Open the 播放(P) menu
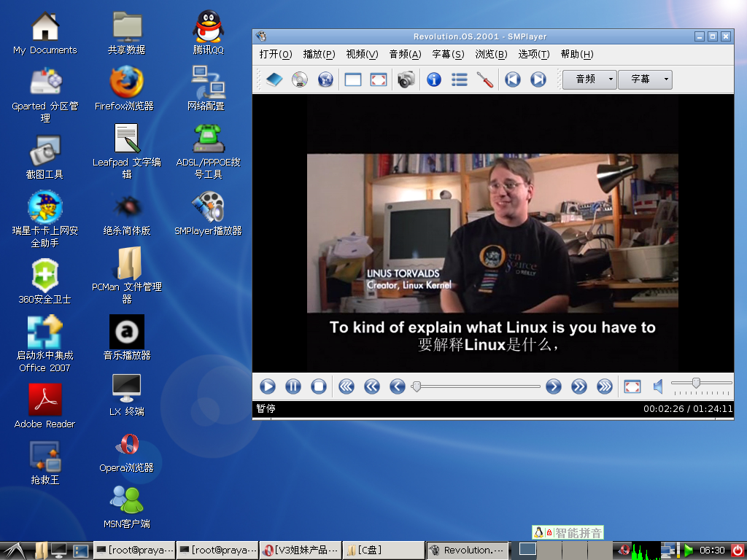This screenshot has width=747, height=560. click(x=319, y=54)
